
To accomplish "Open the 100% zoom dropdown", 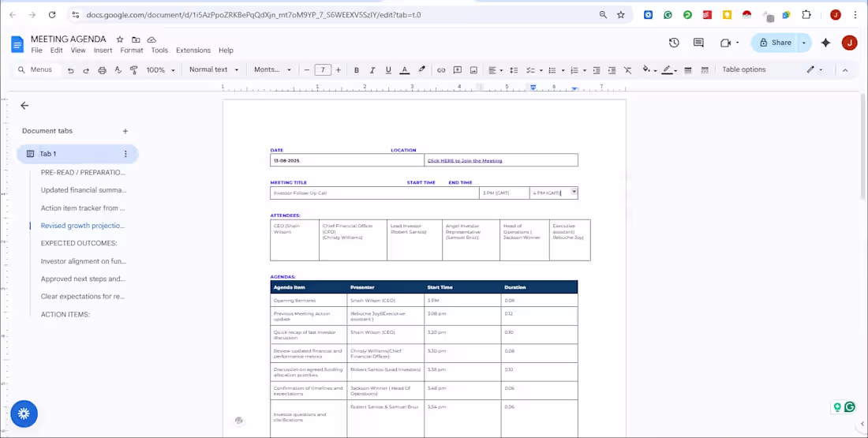I will click(160, 70).
